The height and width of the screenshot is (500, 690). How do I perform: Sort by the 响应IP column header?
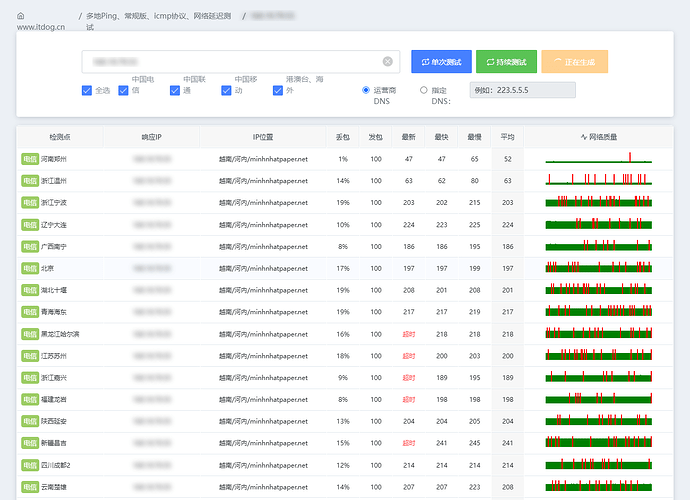pos(151,137)
